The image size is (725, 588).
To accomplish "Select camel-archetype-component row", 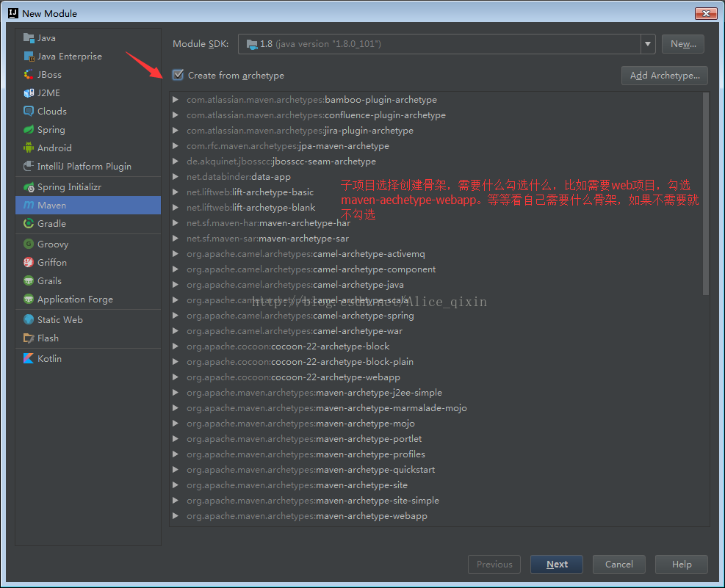I will tap(436, 269).
